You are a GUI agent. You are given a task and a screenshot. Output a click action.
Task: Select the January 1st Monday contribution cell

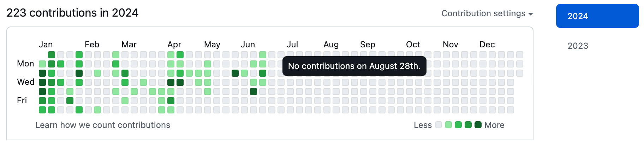coord(42,64)
